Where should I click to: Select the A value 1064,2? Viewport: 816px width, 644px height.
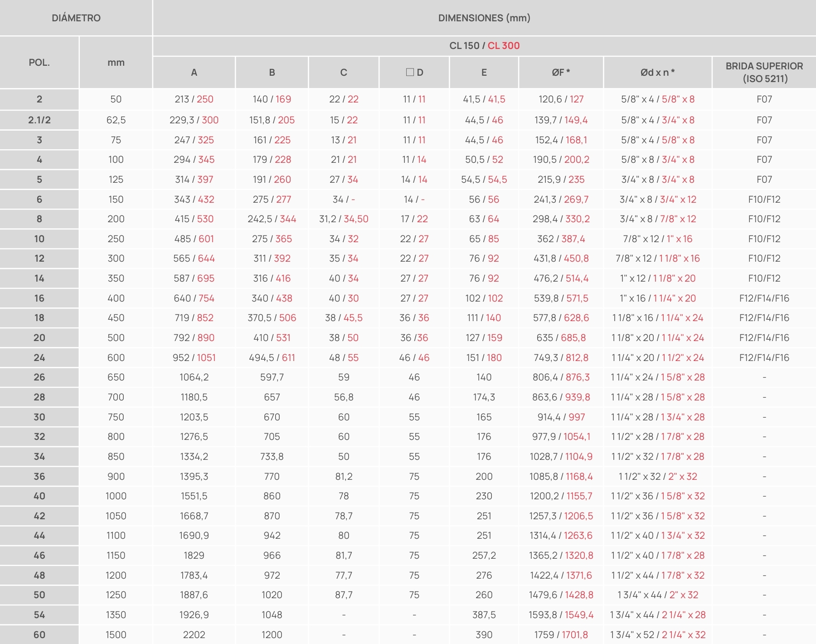[x=194, y=377]
